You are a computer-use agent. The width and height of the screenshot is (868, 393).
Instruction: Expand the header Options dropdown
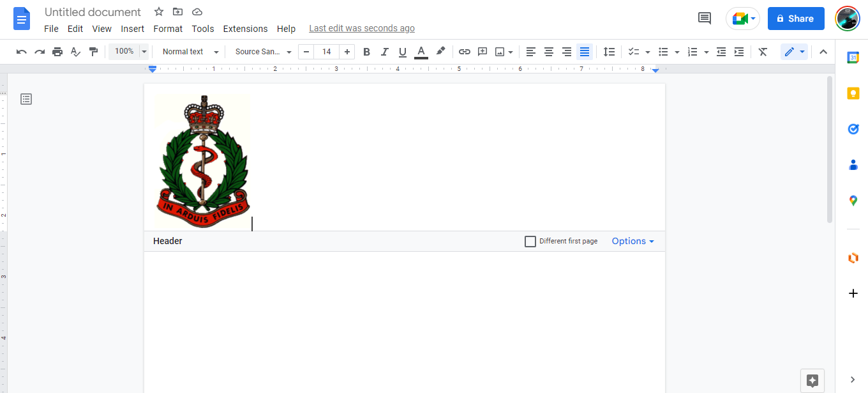(x=633, y=241)
